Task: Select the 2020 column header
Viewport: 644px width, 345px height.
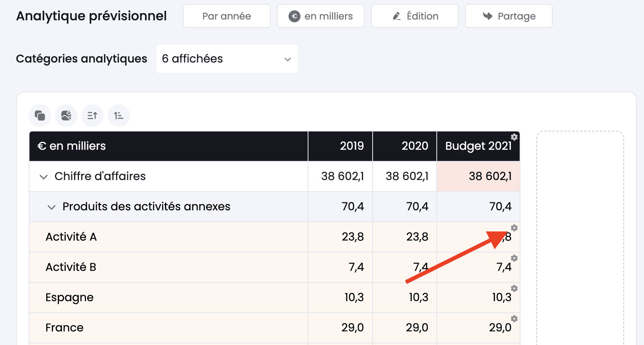Action: pos(404,146)
